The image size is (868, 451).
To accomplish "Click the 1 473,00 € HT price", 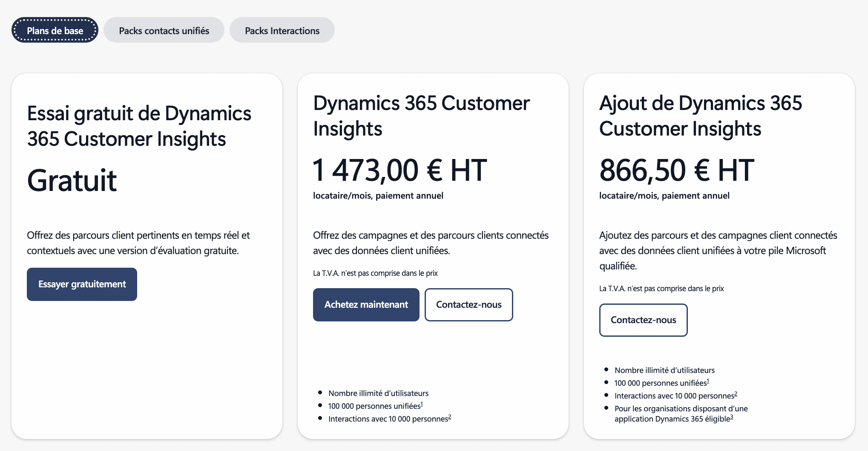I will point(400,171).
